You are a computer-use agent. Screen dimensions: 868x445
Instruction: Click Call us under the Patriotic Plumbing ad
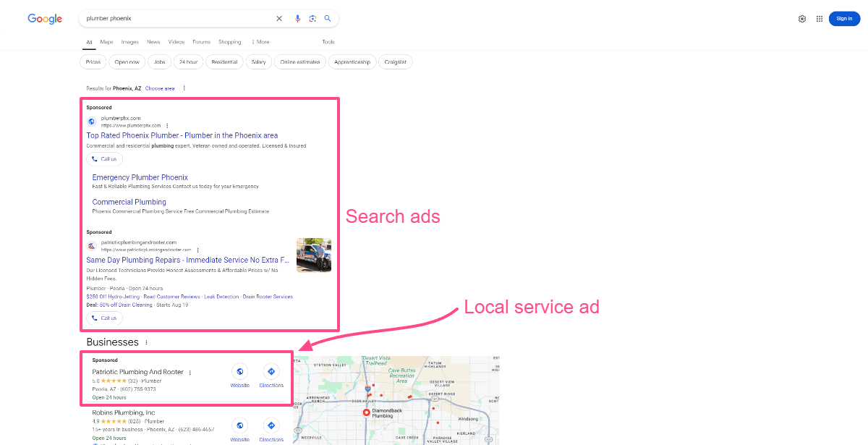coord(104,318)
